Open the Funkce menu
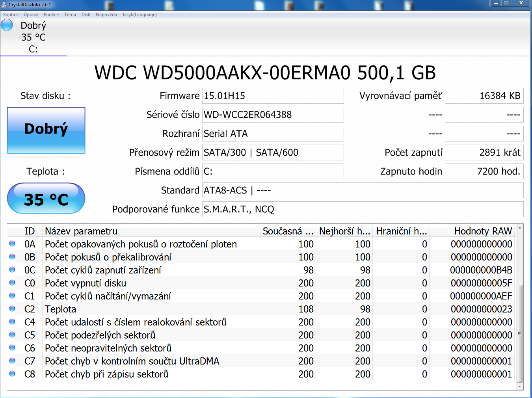Viewport: 532px width, 398px height. click(51, 15)
